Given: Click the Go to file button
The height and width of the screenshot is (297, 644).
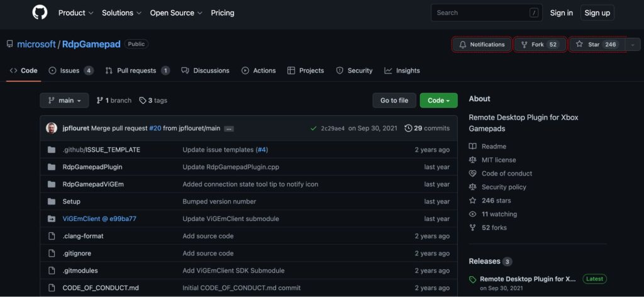Looking at the screenshot, I should point(394,101).
